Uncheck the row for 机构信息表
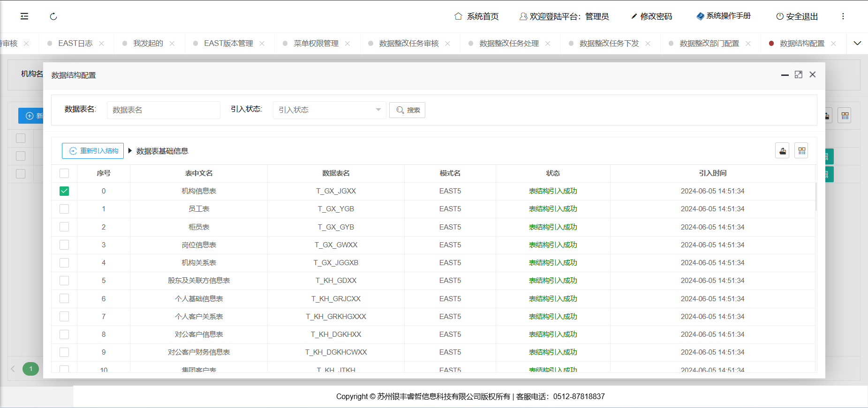 (64, 191)
